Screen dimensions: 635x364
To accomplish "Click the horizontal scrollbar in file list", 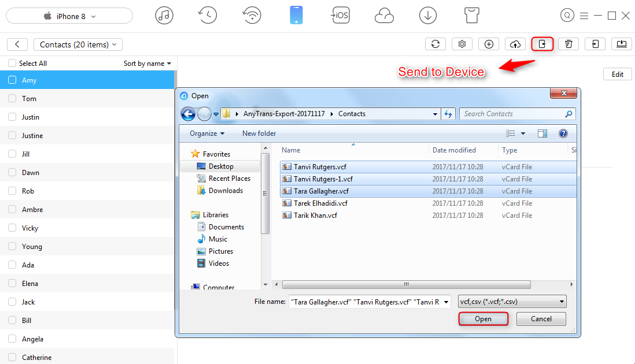I will [406, 284].
